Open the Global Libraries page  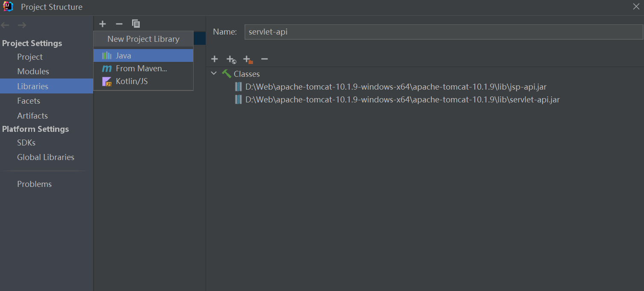[46, 157]
